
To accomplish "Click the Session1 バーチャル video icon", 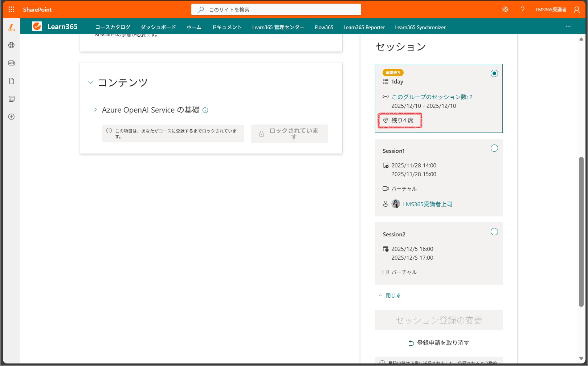I will point(385,189).
